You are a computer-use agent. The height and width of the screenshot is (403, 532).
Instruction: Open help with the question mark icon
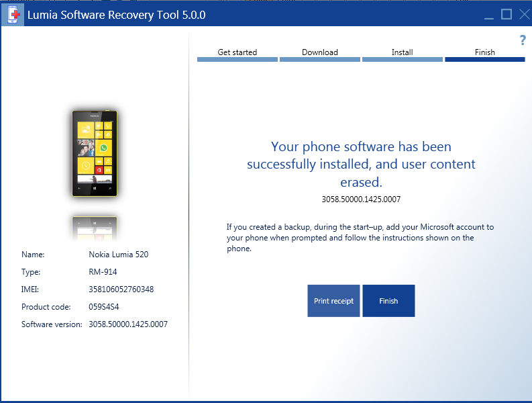click(x=523, y=40)
